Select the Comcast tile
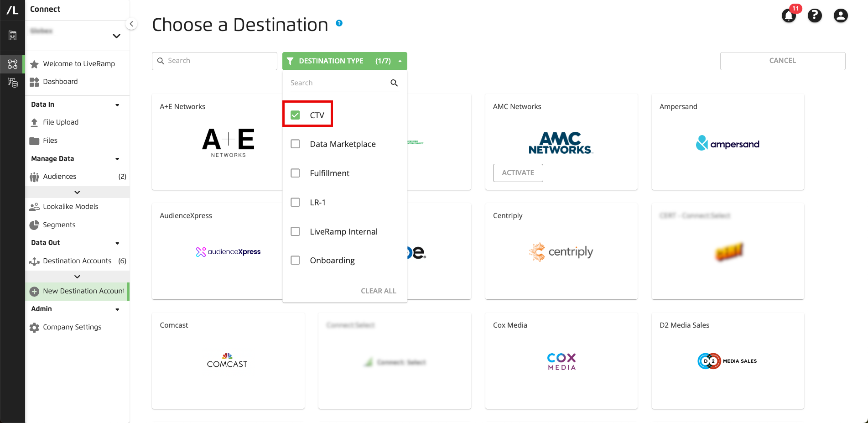 click(x=228, y=361)
